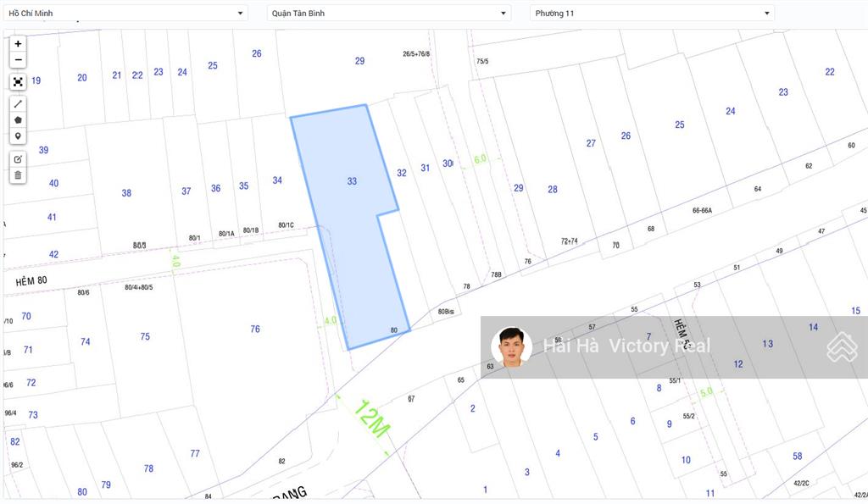Click address label 80Bis
Screen dimensions: 868x504
click(446, 312)
